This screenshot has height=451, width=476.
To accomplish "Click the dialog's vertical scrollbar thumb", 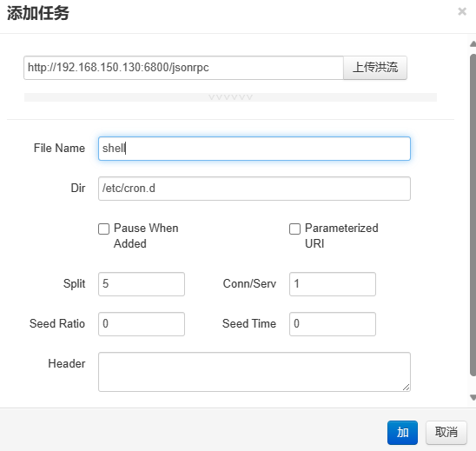I will tap(473, 215).
